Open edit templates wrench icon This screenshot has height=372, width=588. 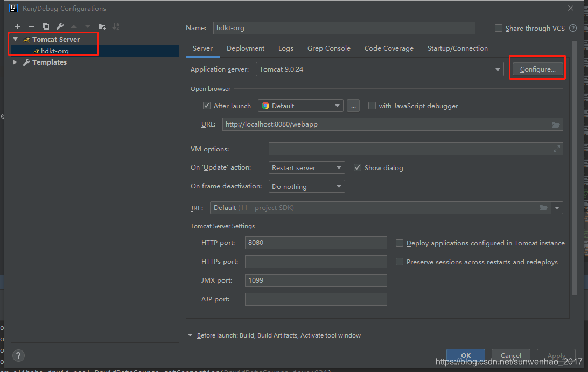60,26
